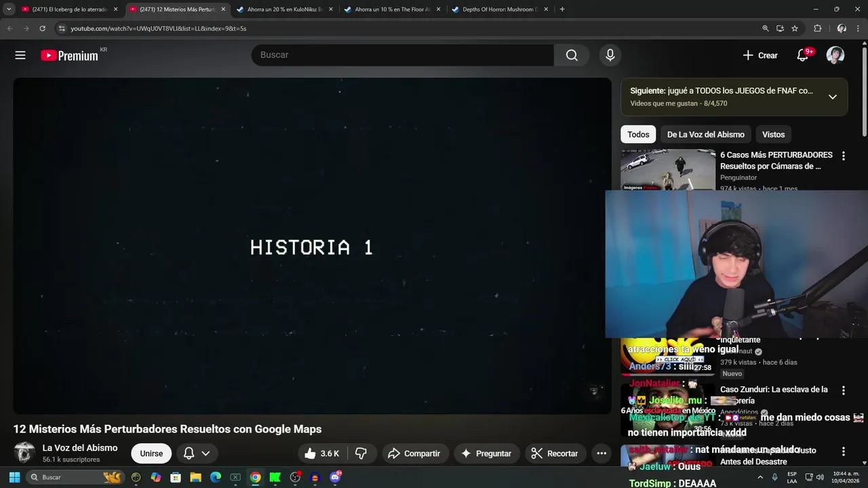Open Discord from taskbar

point(335,477)
